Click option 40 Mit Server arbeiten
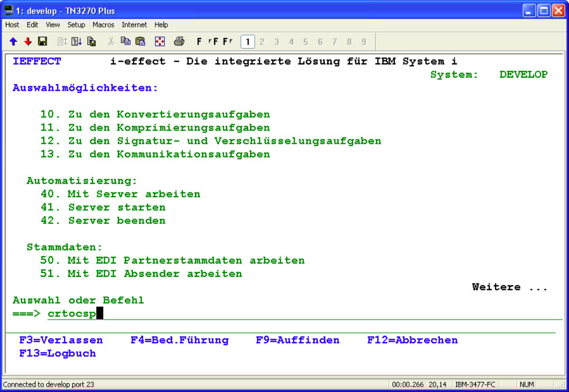Screen dimensions: 569x392 (121, 194)
